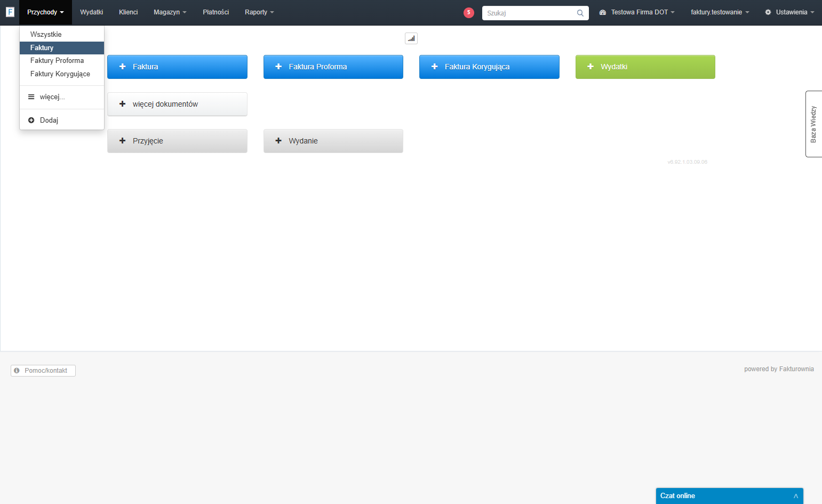Open the chart statistics icon
822x504 pixels.
tap(411, 38)
